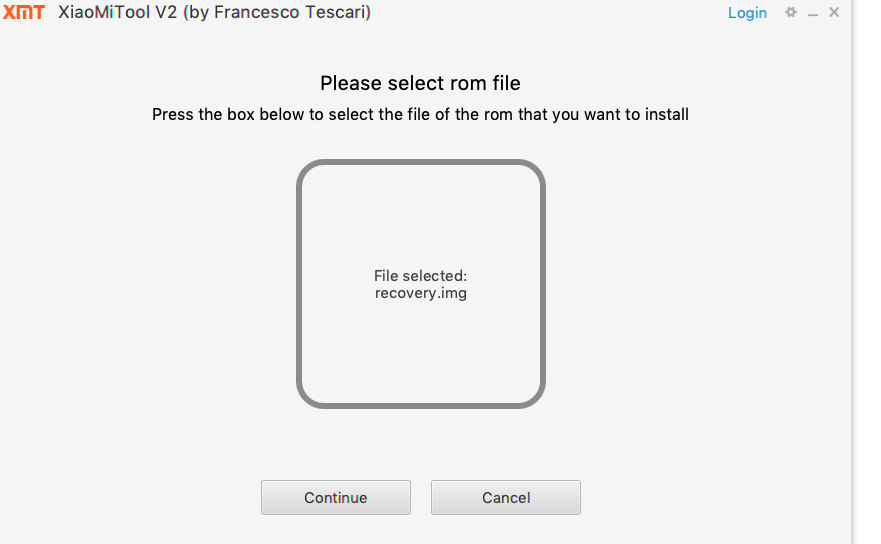The width and height of the screenshot is (881, 544).
Task: Open the Login link
Action: coord(747,13)
